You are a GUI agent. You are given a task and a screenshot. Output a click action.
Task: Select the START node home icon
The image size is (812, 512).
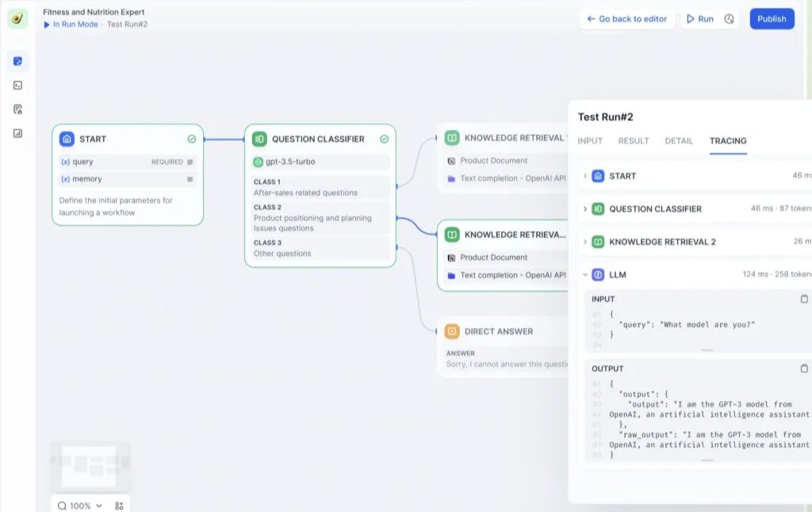pyautogui.click(x=67, y=139)
